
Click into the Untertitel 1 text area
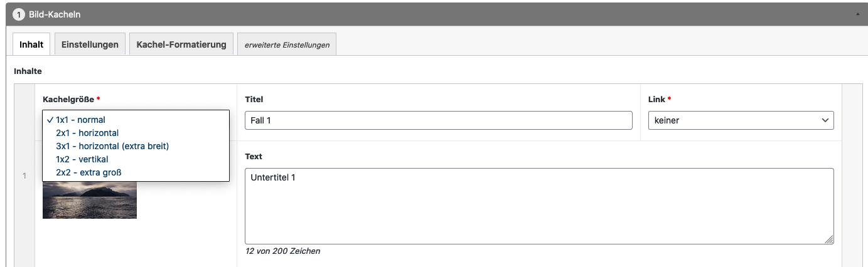coord(538,206)
